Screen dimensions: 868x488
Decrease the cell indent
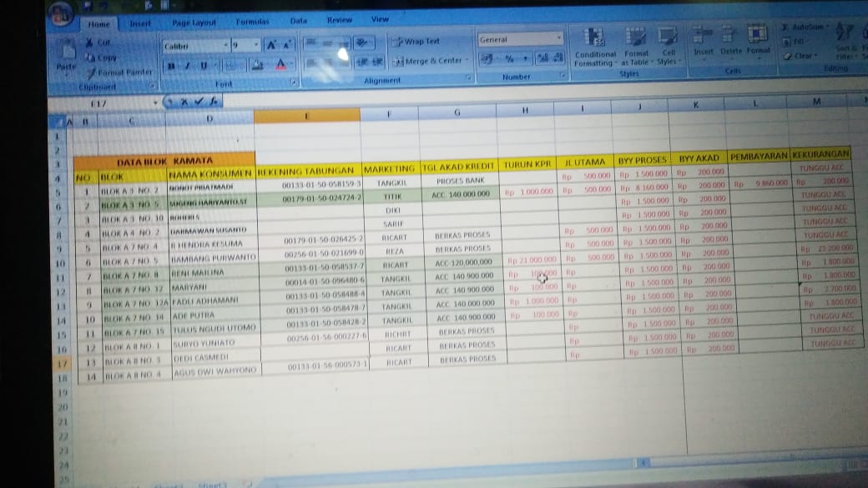coord(362,62)
